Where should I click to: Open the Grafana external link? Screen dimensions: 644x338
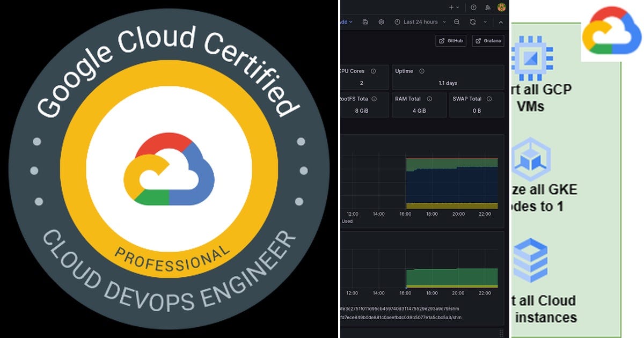tap(488, 41)
